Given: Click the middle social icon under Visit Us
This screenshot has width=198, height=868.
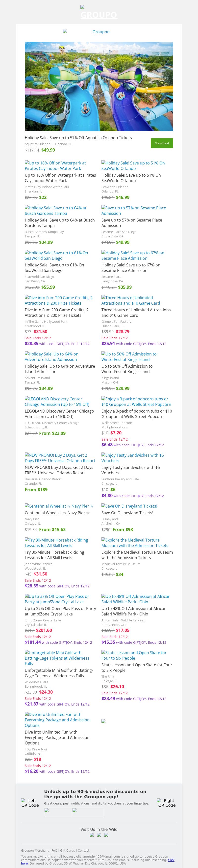Looking at the screenshot, I should click(99, 835).
